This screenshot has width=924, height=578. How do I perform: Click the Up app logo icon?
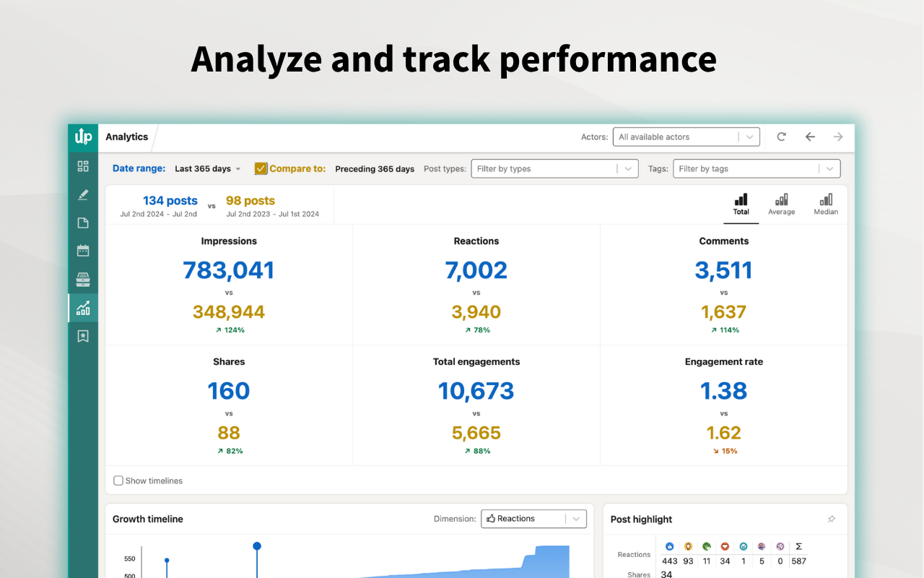click(83, 136)
